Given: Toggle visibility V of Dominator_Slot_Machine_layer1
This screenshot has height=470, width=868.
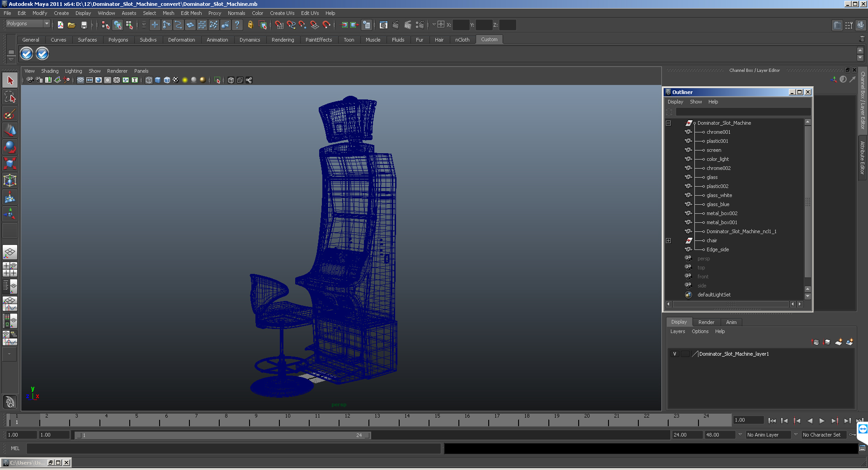Looking at the screenshot, I should (x=675, y=354).
